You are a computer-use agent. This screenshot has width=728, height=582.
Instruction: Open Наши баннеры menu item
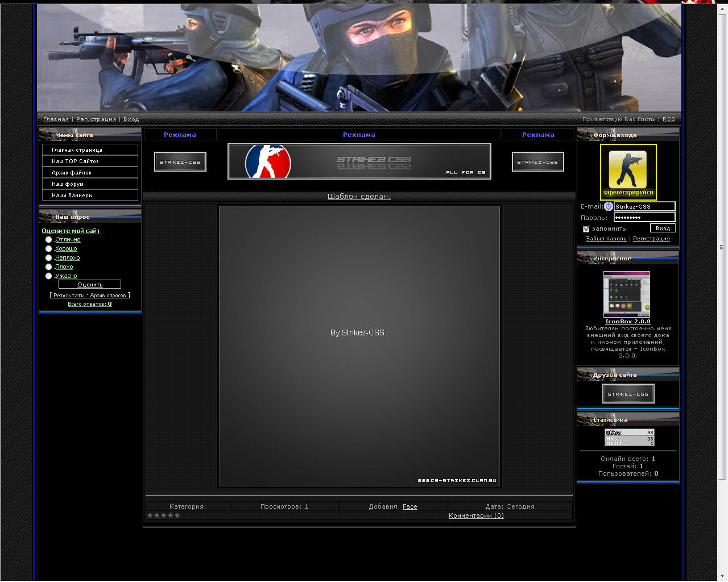90,195
